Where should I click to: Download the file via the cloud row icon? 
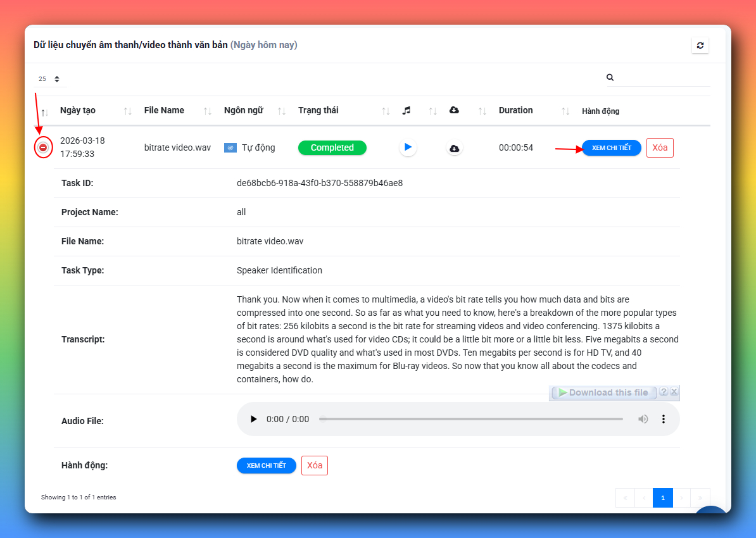click(x=454, y=148)
